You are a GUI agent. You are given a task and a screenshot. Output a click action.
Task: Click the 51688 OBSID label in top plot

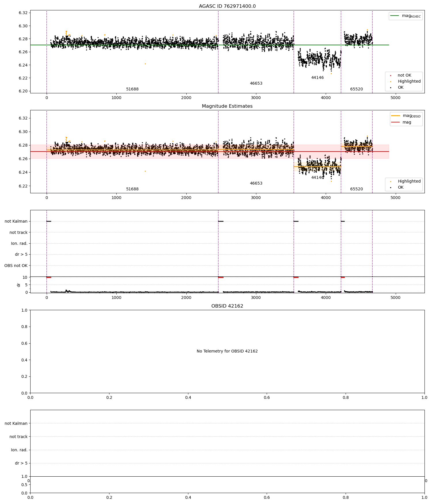point(132,89)
